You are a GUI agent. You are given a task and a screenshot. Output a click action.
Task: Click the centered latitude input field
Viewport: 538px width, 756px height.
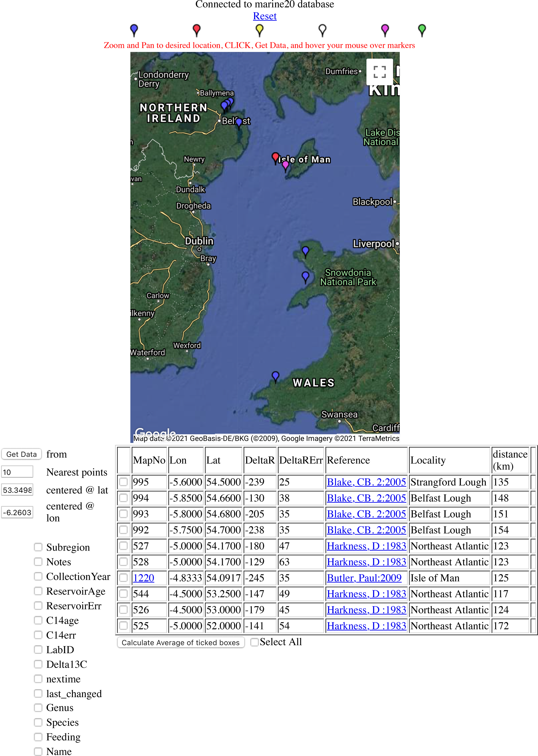(17, 490)
